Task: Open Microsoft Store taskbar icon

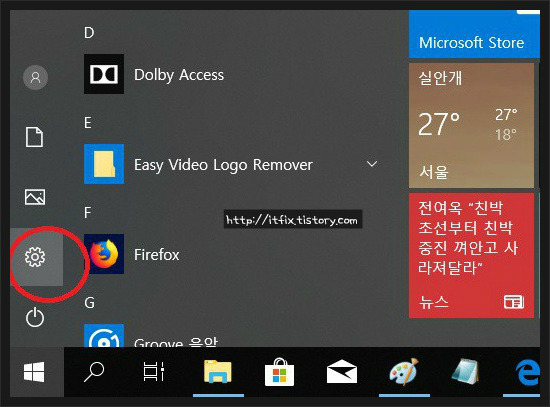Action: pyautogui.click(x=280, y=372)
